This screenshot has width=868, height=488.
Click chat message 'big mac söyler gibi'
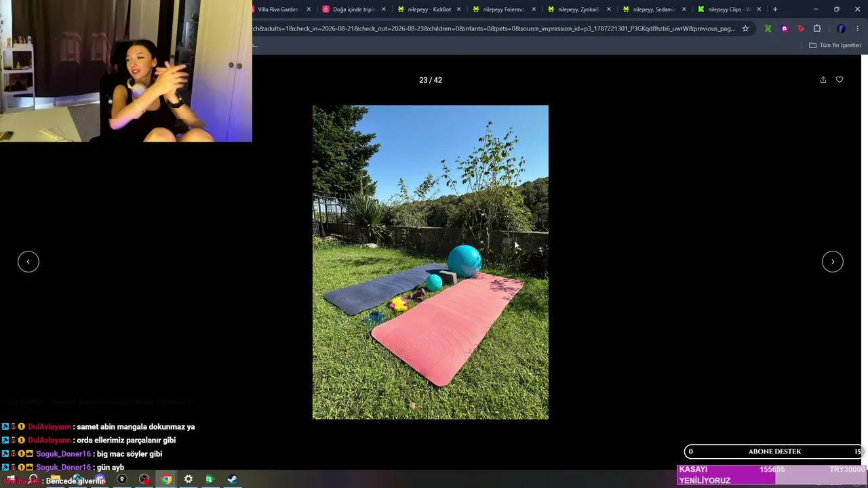click(x=130, y=454)
